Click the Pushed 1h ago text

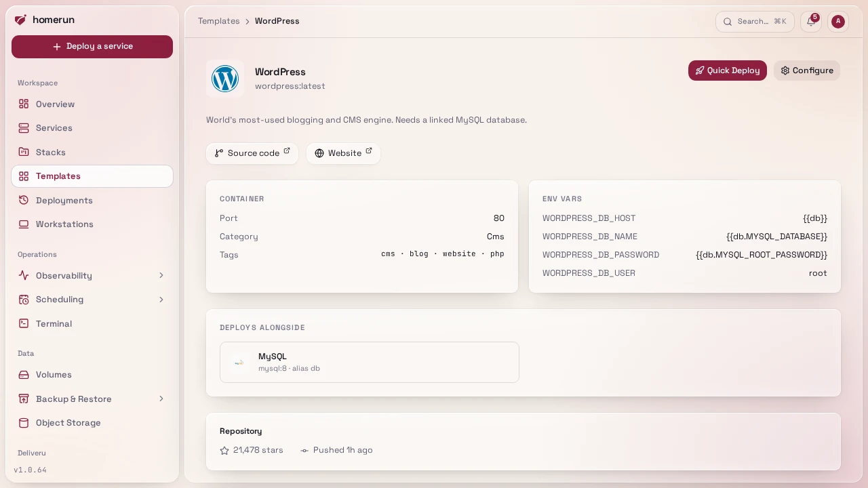click(343, 450)
